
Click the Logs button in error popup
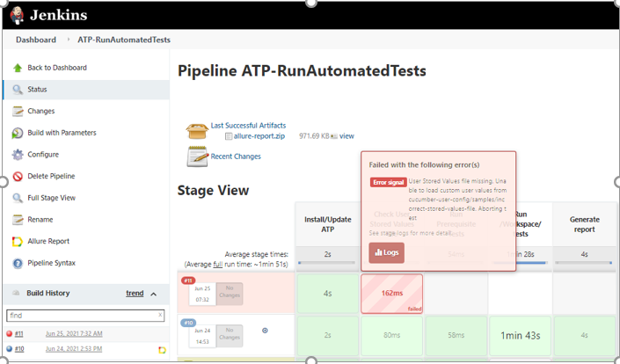[x=386, y=252]
